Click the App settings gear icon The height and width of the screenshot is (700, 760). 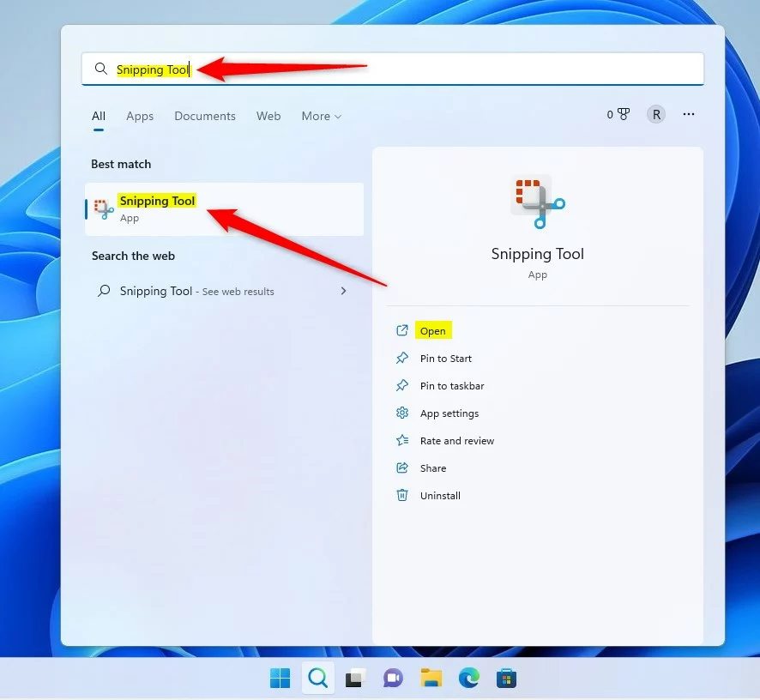click(x=402, y=413)
